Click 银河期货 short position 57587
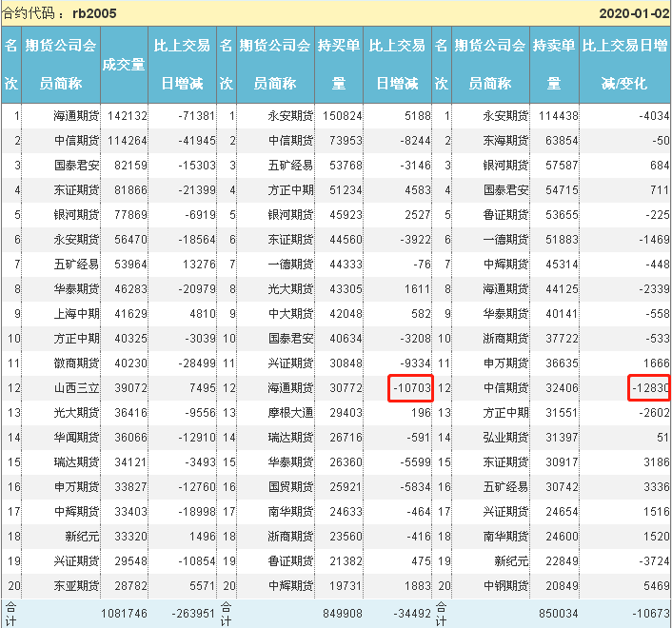Screen dimensions: 672x628 coord(562,166)
